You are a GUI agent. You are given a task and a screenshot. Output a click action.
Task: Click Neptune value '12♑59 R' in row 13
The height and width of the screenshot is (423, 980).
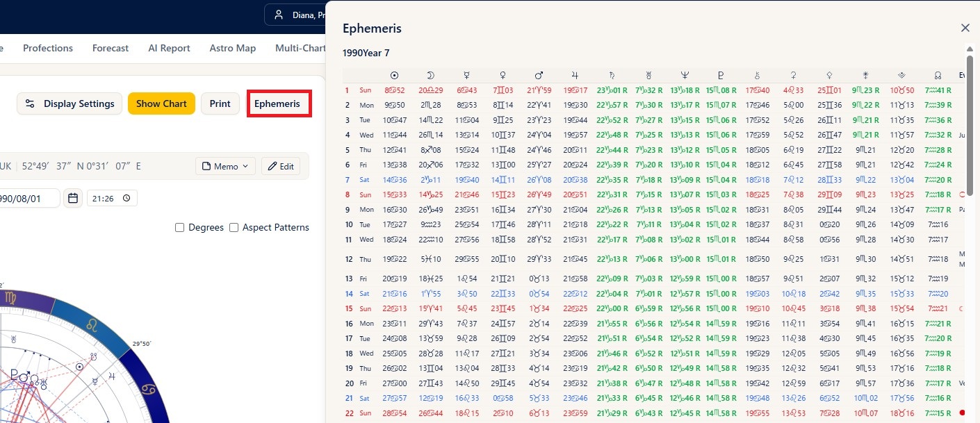685,279
